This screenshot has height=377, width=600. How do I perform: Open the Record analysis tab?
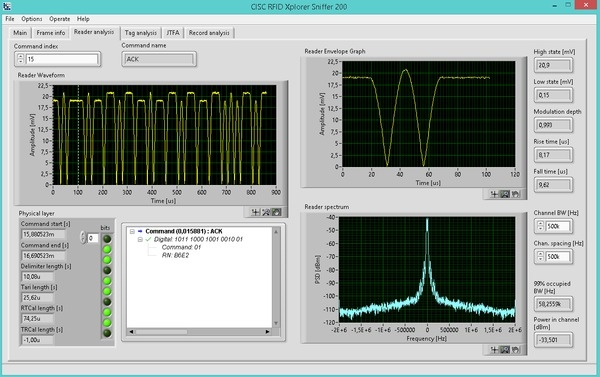tap(209, 33)
